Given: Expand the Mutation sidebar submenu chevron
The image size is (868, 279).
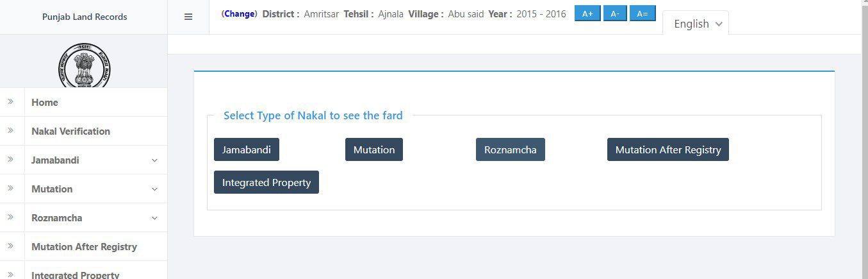Looking at the screenshot, I should tap(154, 189).
